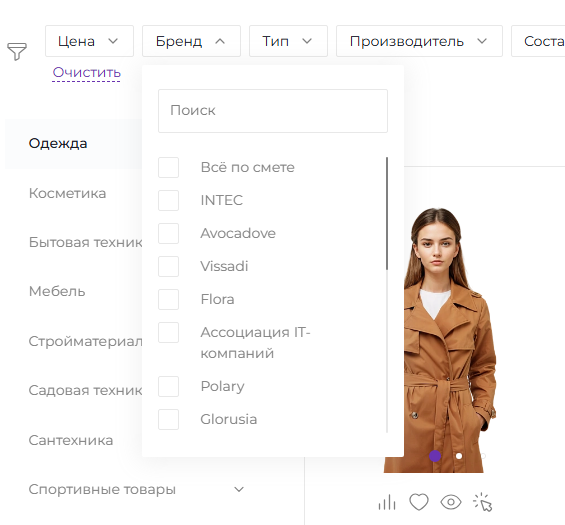The width and height of the screenshot is (565, 525).
Task: Open the Производитель filter dropdown
Action: pos(419,41)
